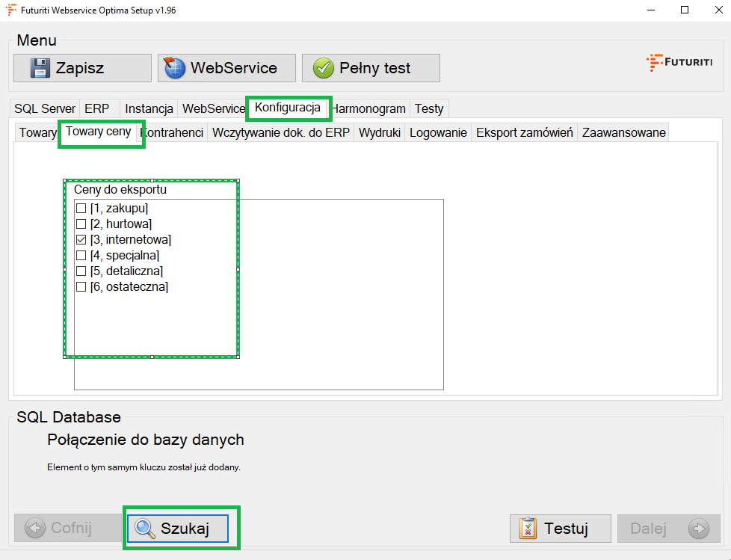731x560 pixels.
Task: Uncheck the [3, internetowa] price checkbox
Action: click(x=81, y=240)
